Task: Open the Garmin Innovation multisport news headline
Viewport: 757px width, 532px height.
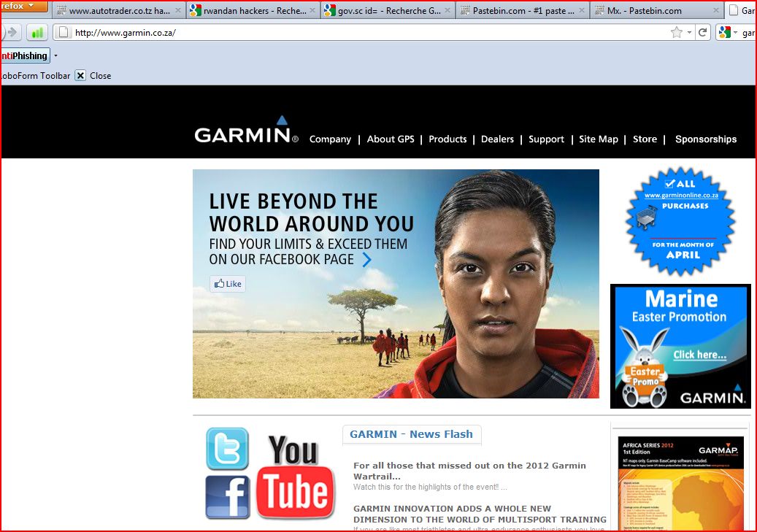Action: (480, 514)
